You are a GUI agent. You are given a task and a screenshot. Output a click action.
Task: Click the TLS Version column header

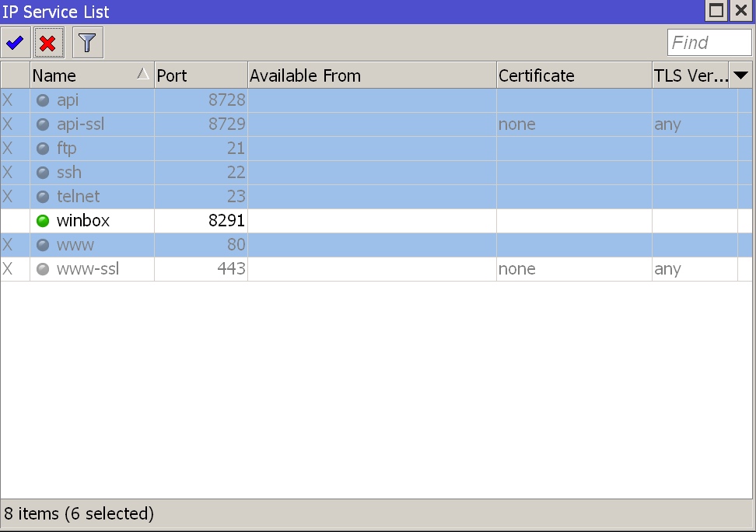(x=690, y=75)
